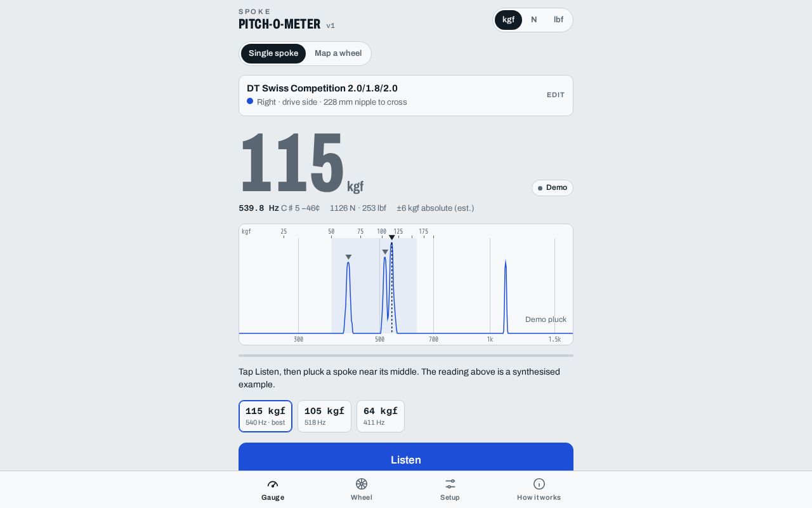Switch units to lbf
The image size is (812, 508).
(x=558, y=20)
